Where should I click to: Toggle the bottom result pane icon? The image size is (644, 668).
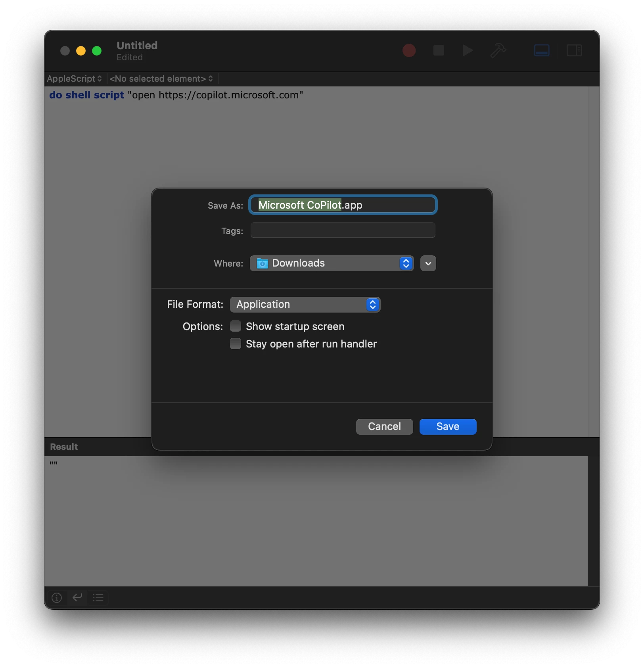pyautogui.click(x=542, y=50)
